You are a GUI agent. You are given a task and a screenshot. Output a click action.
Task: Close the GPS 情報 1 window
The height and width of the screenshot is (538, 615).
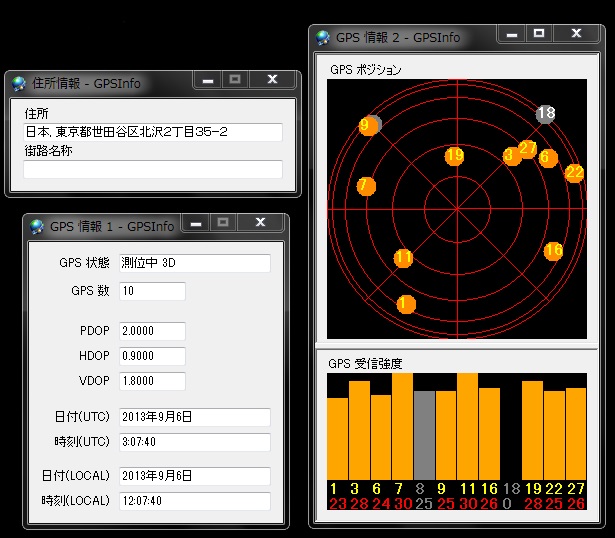coord(260,222)
